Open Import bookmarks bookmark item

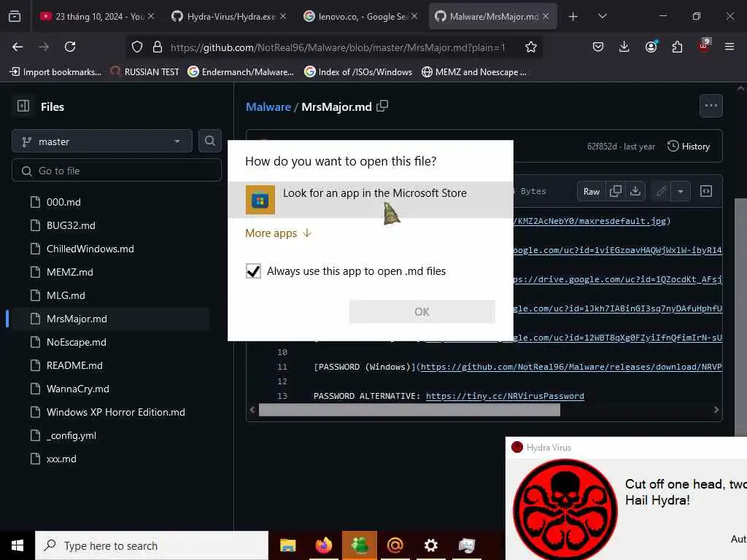(55, 72)
